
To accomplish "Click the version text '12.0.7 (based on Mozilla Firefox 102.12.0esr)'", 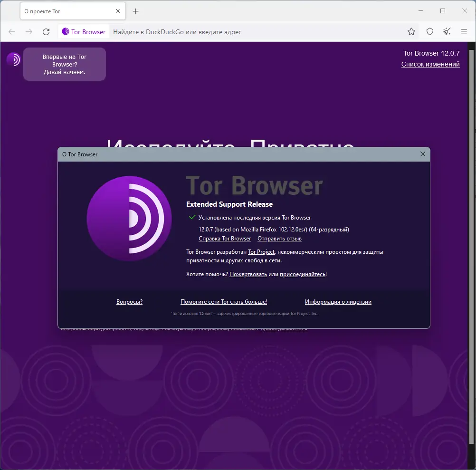I will pos(253,230).
